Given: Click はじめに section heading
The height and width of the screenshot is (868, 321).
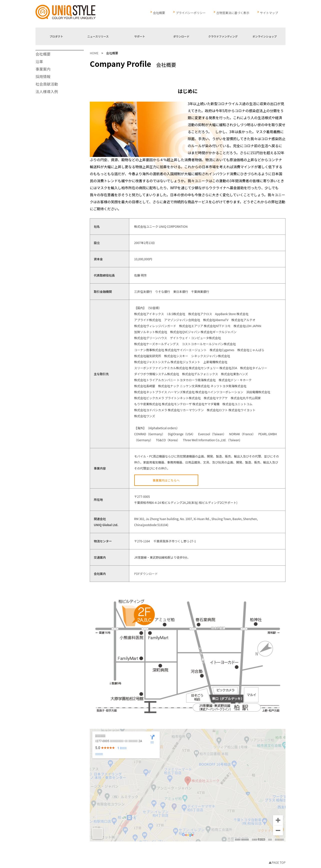Looking at the screenshot, I should [x=187, y=91].
